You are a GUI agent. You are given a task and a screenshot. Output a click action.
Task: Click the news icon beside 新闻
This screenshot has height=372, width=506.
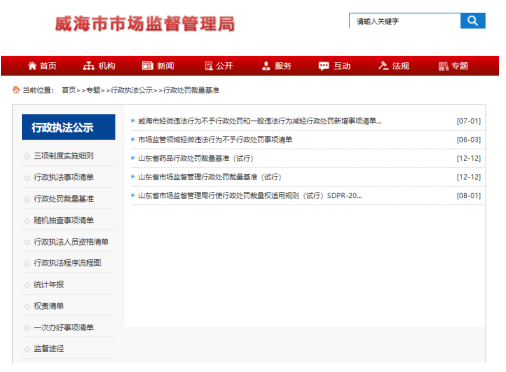click(147, 66)
